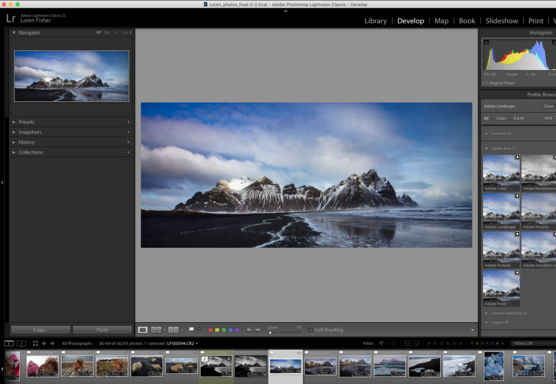Hide left panel with edge arrow
This screenshot has height=384, width=556.
point(2,183)
